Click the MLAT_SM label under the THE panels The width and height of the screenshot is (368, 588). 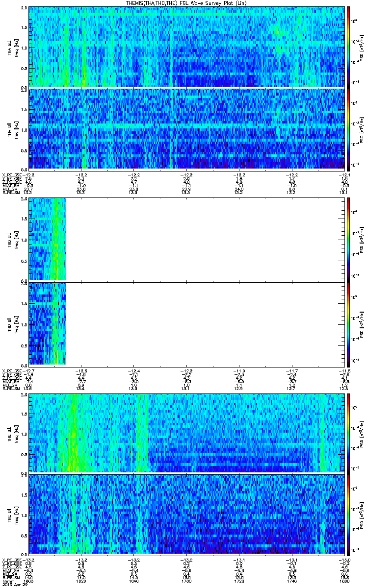click(x=11, y=570)
